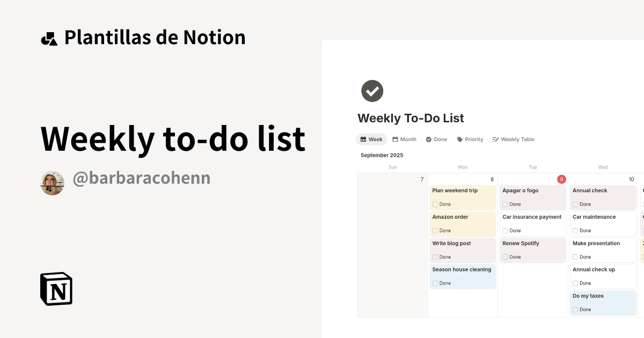
Task: Click the calendar icon beside Month
Action: [395, 139]
